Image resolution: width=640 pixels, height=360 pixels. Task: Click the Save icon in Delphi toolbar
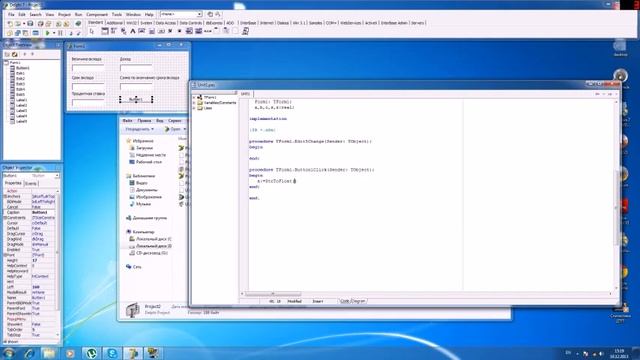coord(30,23)
